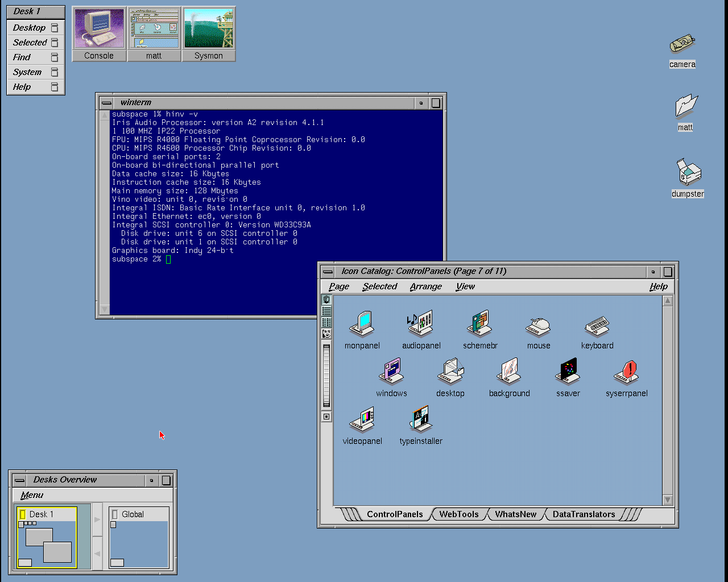Open the audiopanel icon in Icon Catalog
The width and height of the screenshot is (728, 582).
click(421, 324)
